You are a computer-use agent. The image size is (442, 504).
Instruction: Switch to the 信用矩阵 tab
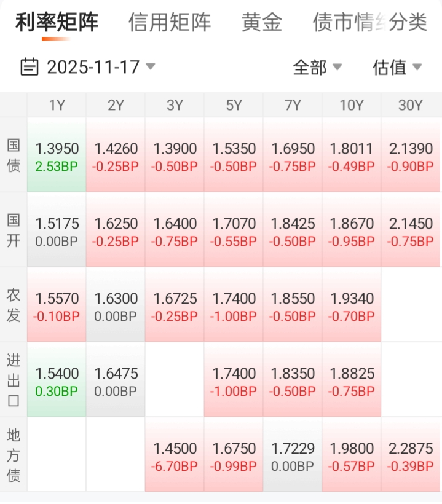click(x=170, y=23)
